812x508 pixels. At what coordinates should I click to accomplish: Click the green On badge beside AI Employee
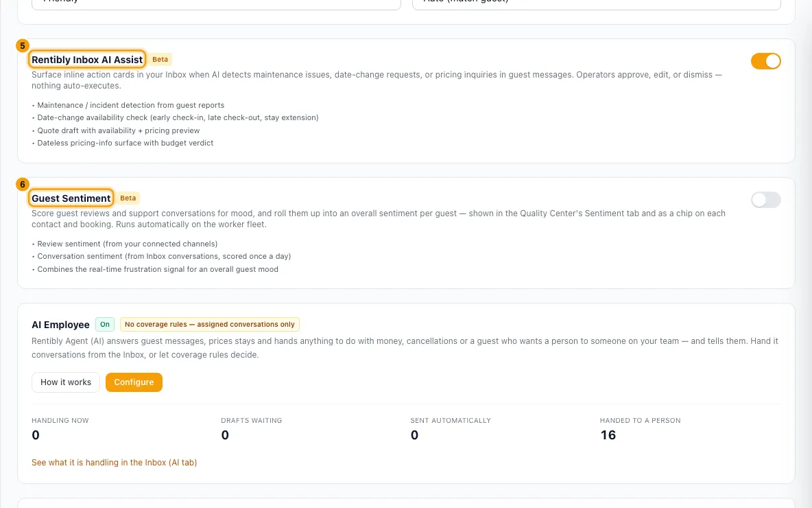[x=105, y=325]
